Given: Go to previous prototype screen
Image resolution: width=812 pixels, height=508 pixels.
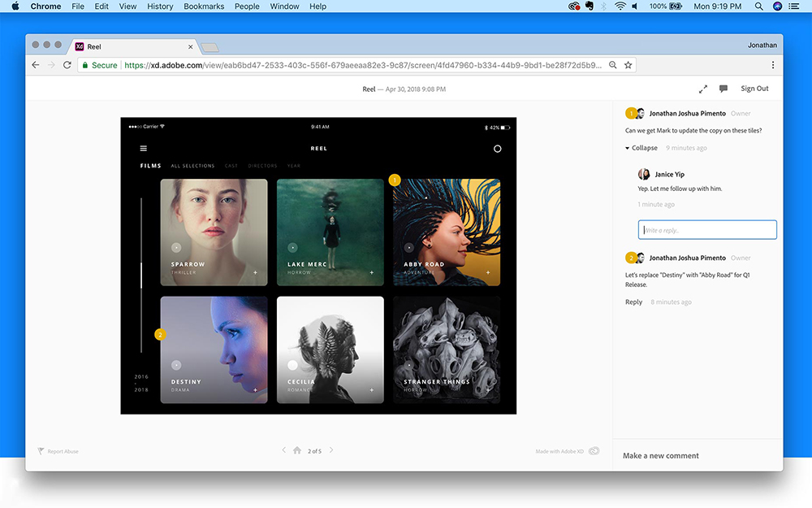Looking at the screenshot, I should click(283, 450).
